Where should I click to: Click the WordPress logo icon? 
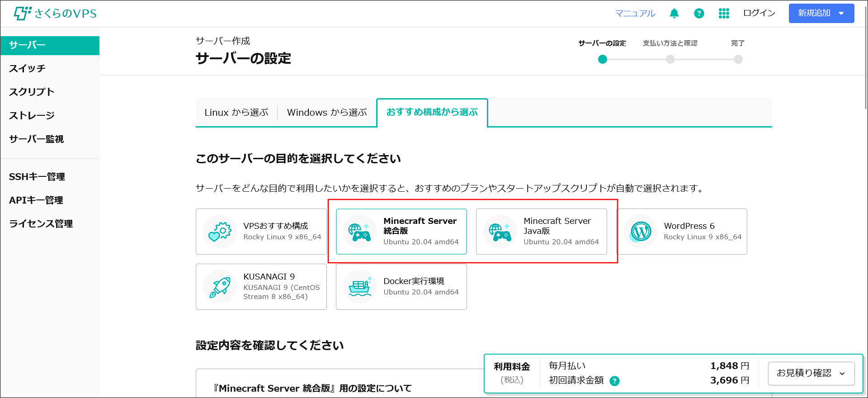640,232
